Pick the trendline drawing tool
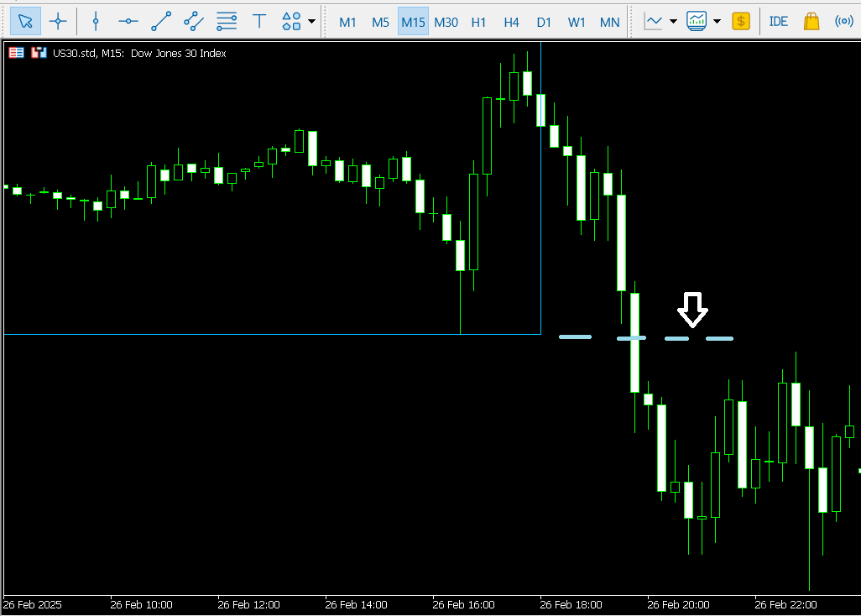The image size is (861, 616). (161, 21)
